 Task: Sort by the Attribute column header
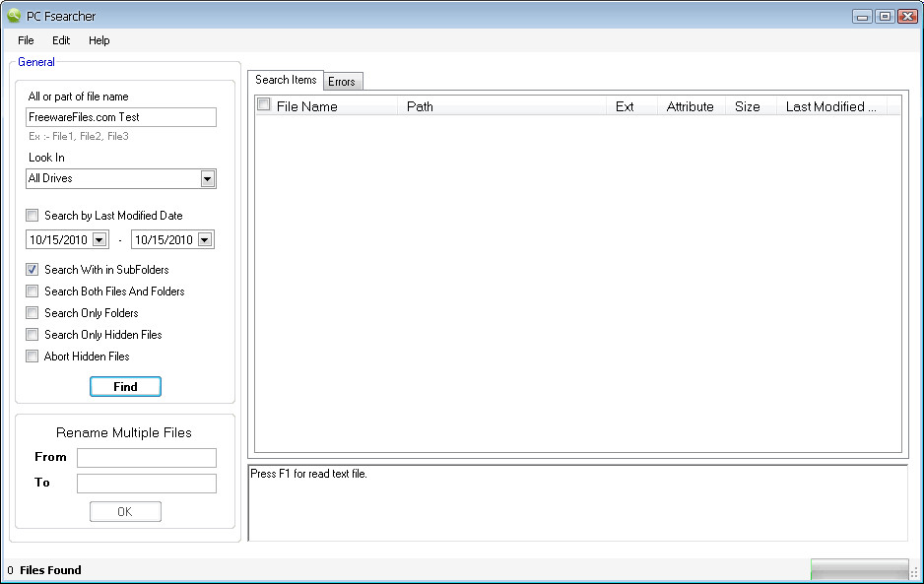click(692, 106)
